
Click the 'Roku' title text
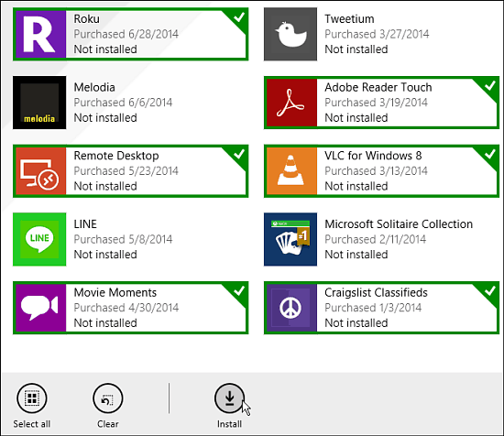pyautogui.click(x=86, y=19)
